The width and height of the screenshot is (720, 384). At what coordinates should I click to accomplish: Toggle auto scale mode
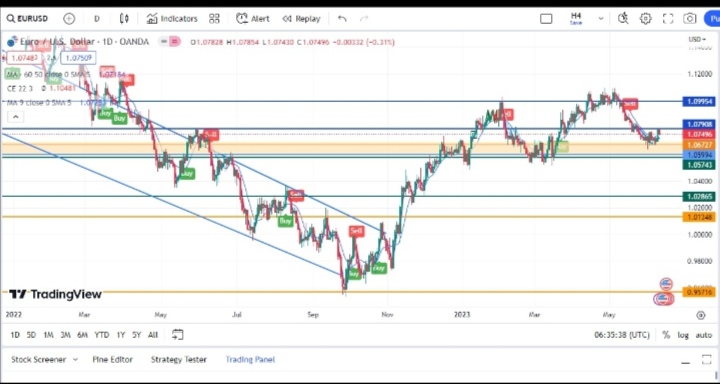point(703,335)
